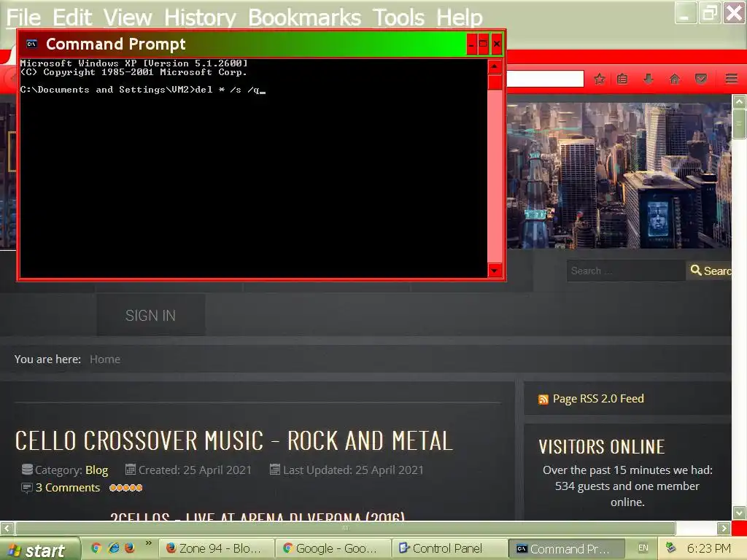Image resolution: width=747 pixels, height=560 pixels.
Task: Click the 6:23 PM clock
Action: tap(708, 548)
